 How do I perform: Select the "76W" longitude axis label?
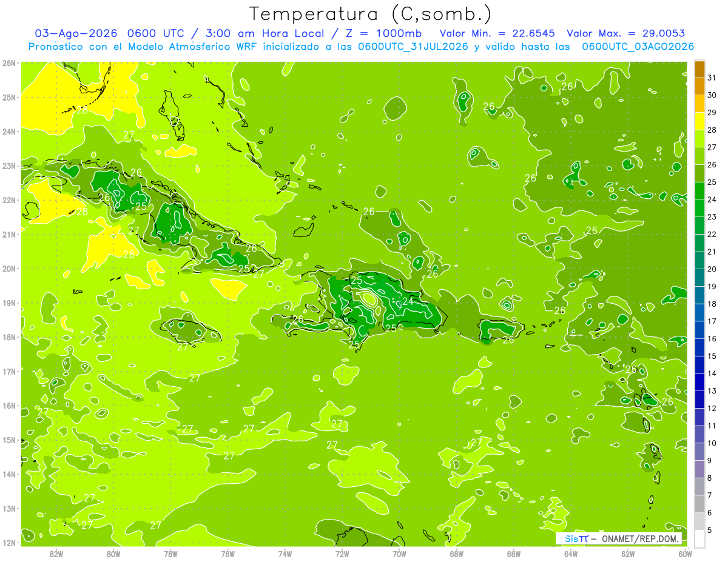(x=228, y=554)
